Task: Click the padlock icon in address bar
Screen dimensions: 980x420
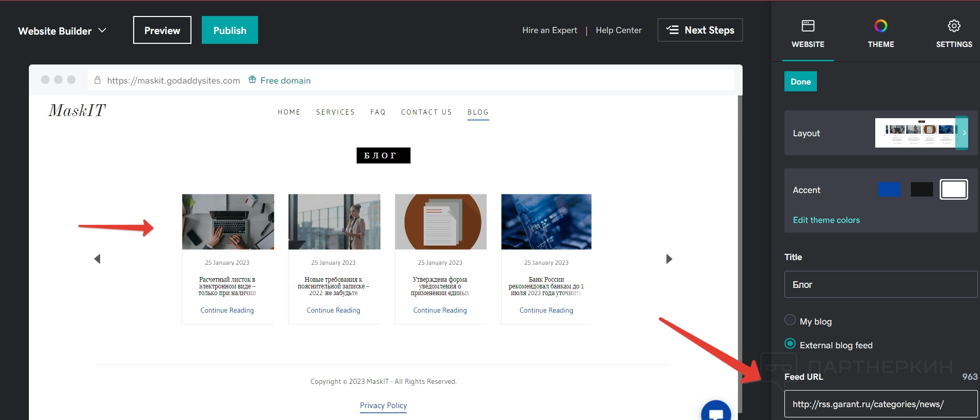Action: tap(98, 80)
